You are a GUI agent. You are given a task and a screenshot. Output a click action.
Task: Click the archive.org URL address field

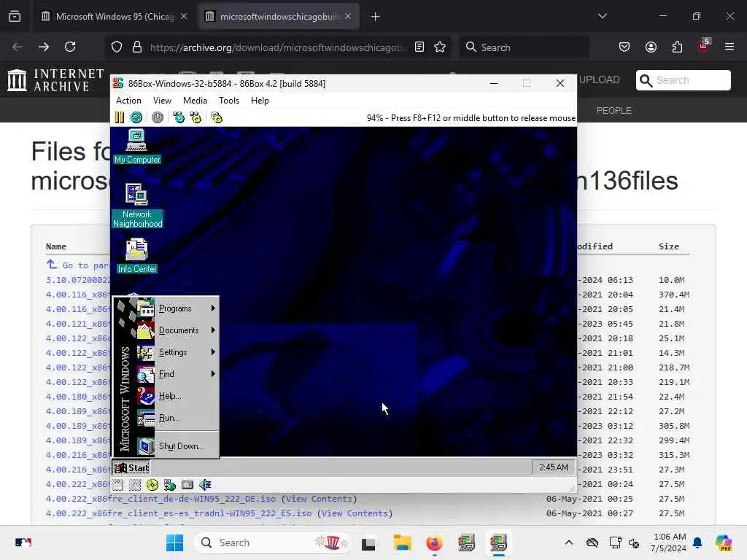(279, 47)
